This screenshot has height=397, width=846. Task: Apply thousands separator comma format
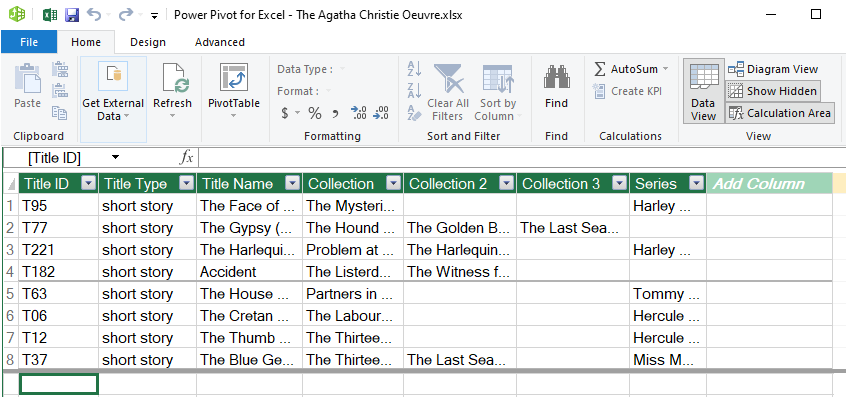point(335,113)
